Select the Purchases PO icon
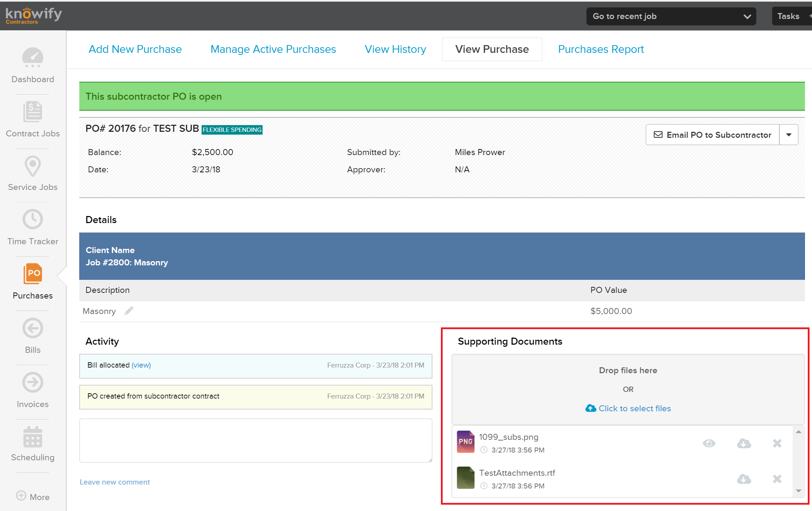 [x=33, y=273]
